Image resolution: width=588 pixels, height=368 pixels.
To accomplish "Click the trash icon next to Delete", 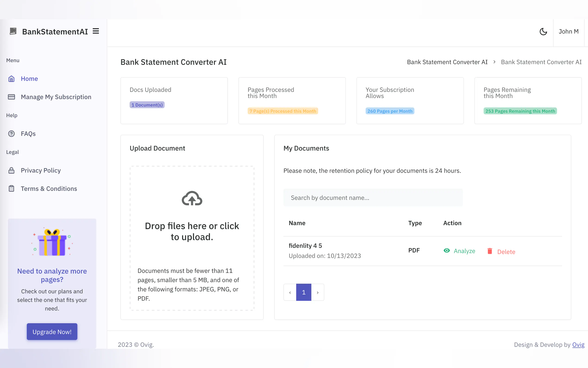I will [490, 251].
